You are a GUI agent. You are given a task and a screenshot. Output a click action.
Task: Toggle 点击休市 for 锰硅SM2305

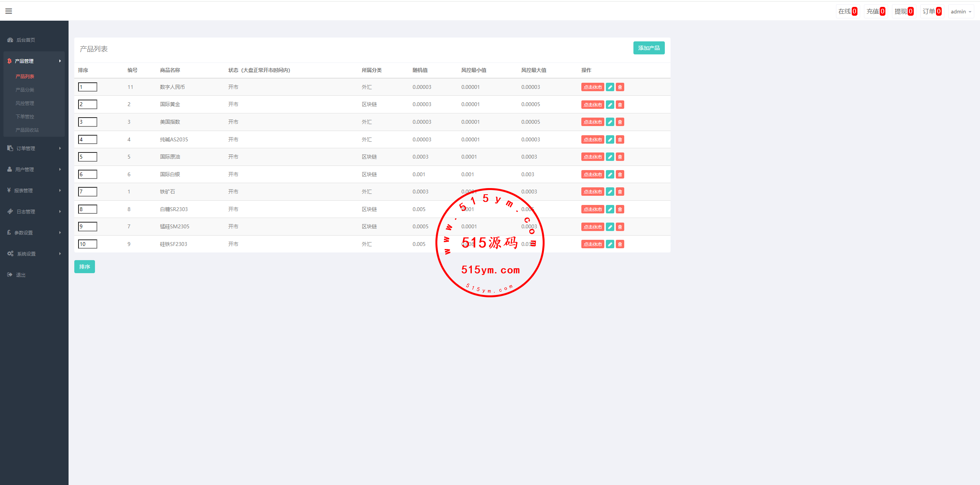[x=592, y=227]
